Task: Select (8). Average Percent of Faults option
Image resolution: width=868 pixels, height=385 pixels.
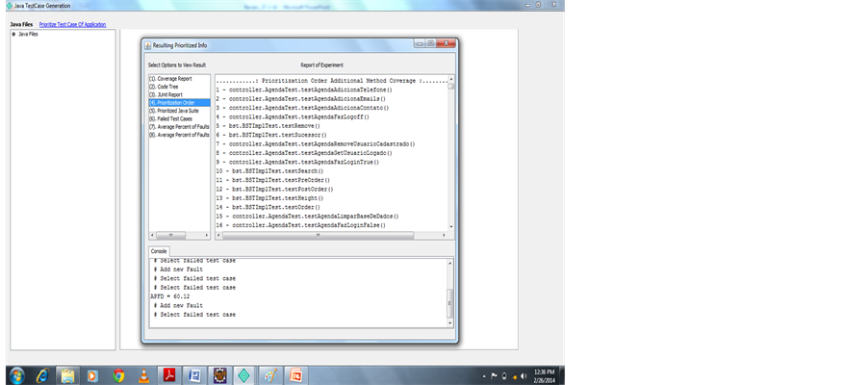Action: coord(179,135)
